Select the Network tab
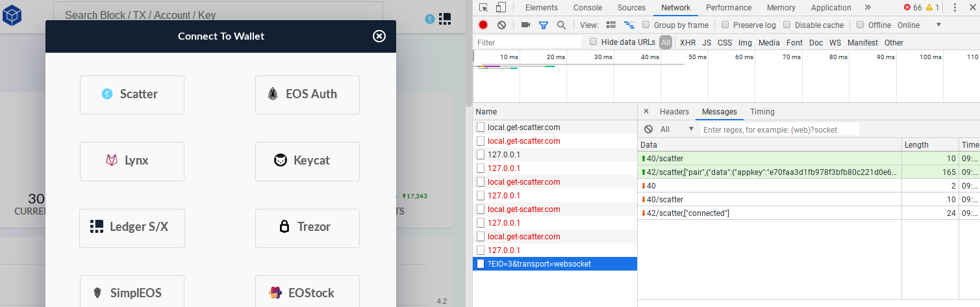 (x=675, y=8)
